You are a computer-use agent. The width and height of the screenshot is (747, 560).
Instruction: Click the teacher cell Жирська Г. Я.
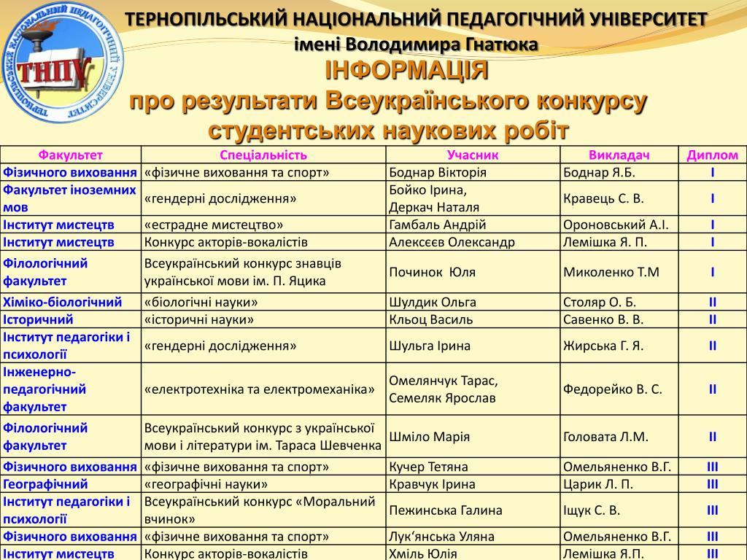click(x=619, y=345)
